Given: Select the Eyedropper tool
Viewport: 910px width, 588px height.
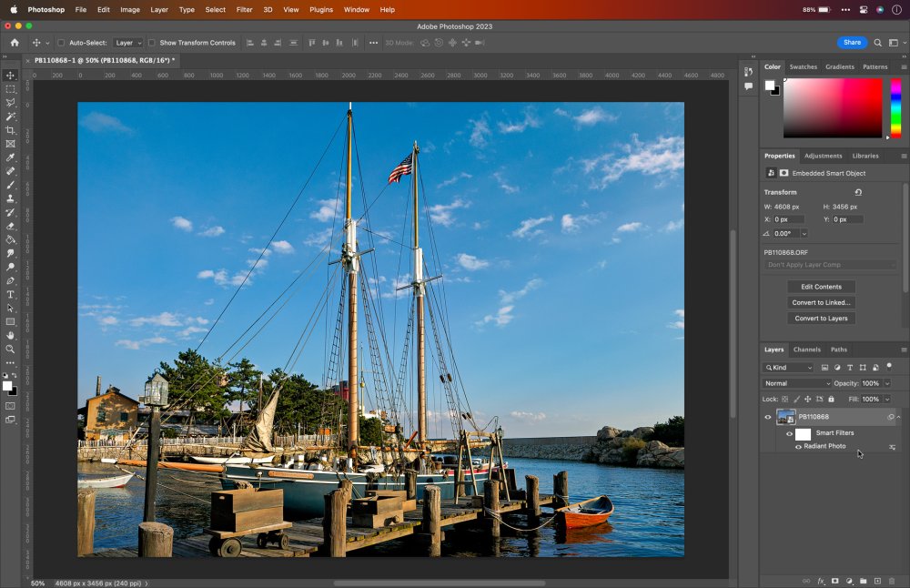Looking at the screenshot, I should tap(11, 157).
